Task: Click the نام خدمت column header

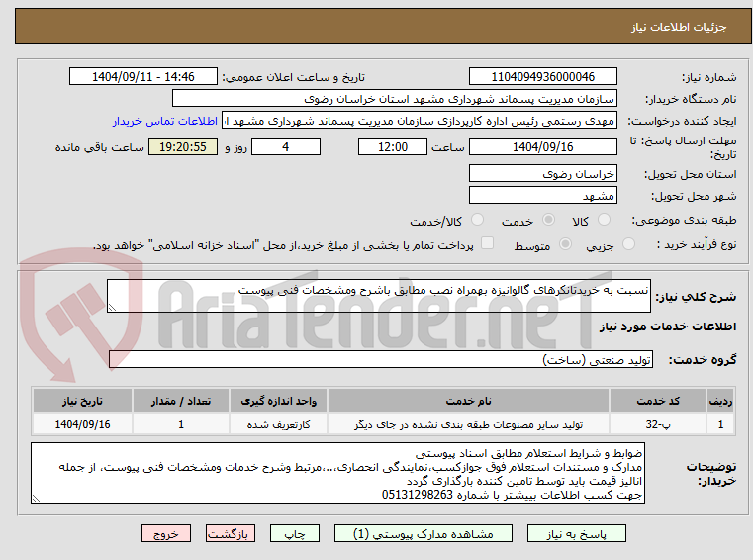Action: point(468,401)
